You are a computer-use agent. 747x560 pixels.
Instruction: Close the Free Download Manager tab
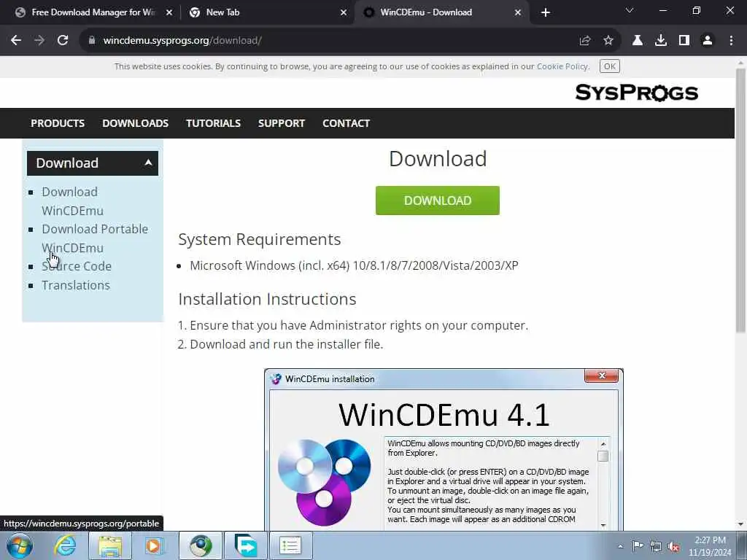click(x=169, y=12)
